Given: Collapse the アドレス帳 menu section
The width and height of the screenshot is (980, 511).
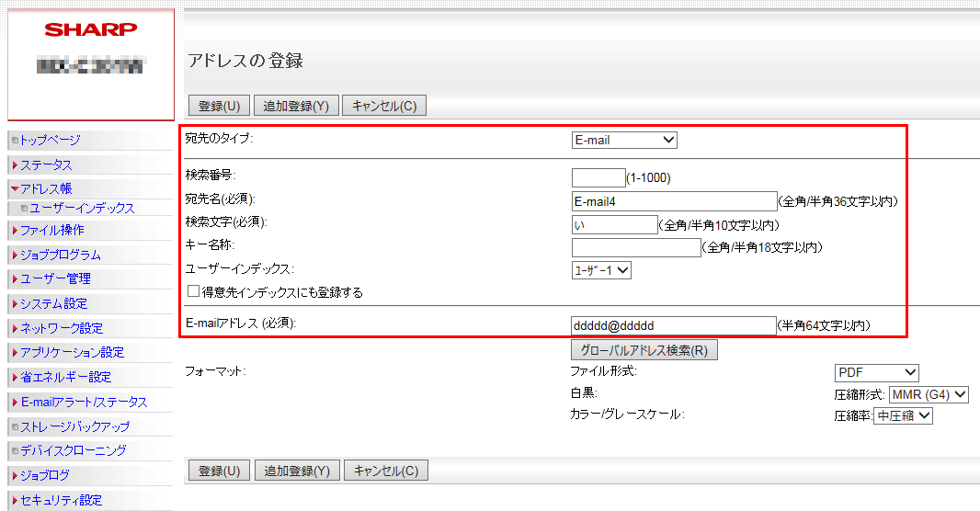Looking at the screenshot, I should [x=15, y=188].
